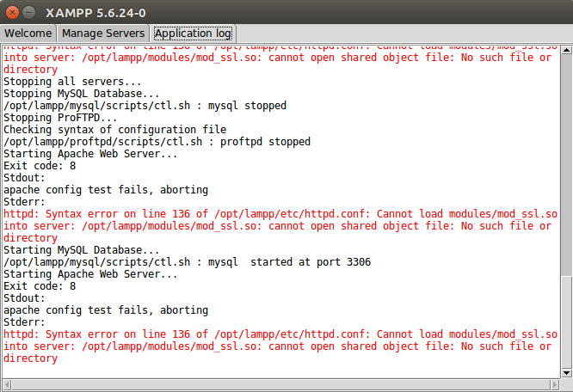
Task: Minimize the XAMPP window
Action: (x=29, y=13)
